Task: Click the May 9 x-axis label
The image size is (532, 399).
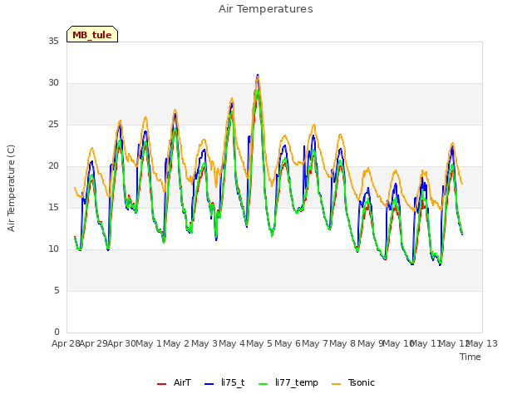Action: click(x=370, y=343)
